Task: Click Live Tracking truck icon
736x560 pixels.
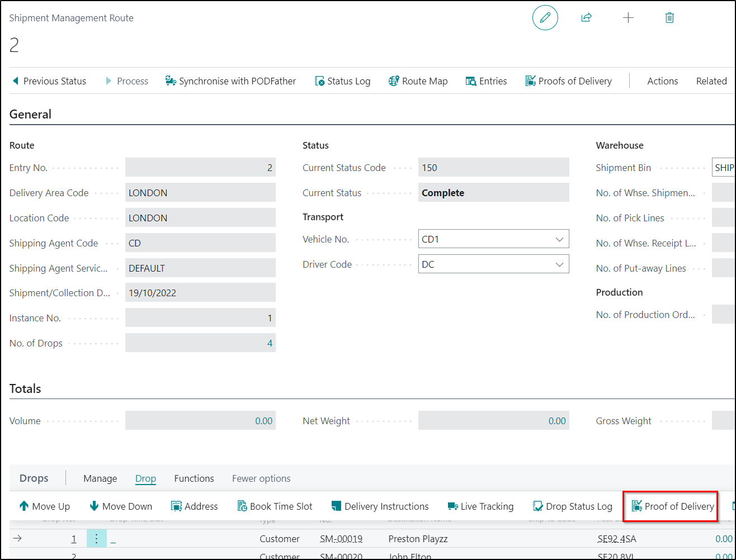Action: click(453, 506)
